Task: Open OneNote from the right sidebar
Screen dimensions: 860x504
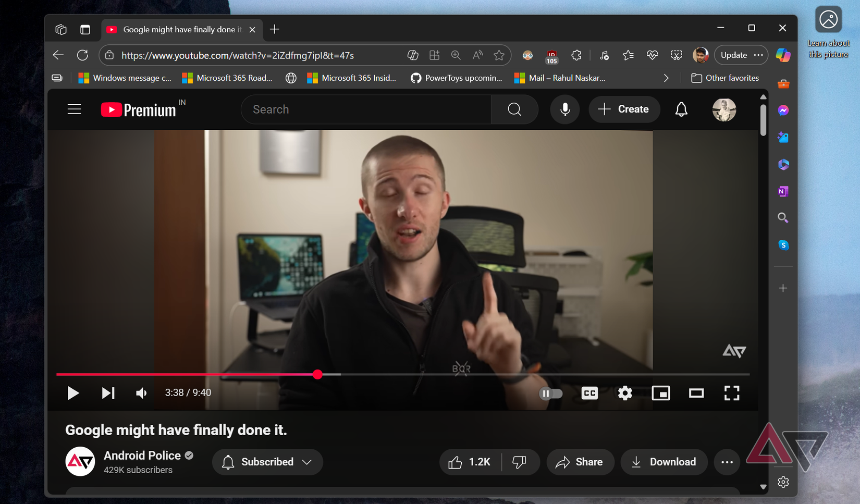Action: (783, 191)
